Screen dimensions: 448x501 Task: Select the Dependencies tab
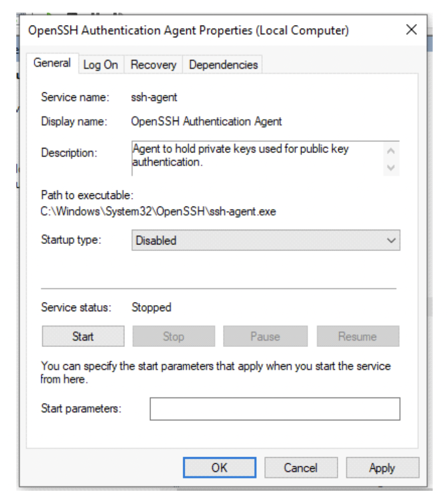click(223, 65)
